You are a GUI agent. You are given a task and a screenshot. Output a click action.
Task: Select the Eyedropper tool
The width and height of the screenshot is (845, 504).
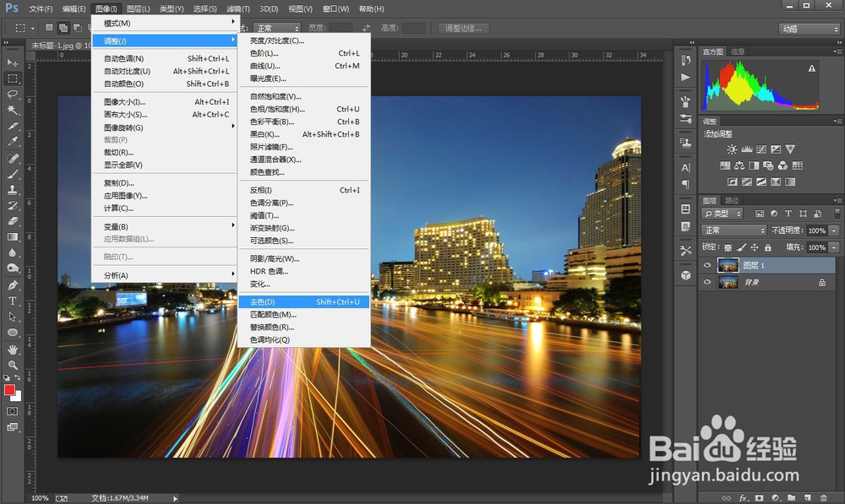click(x=13, y=142)
